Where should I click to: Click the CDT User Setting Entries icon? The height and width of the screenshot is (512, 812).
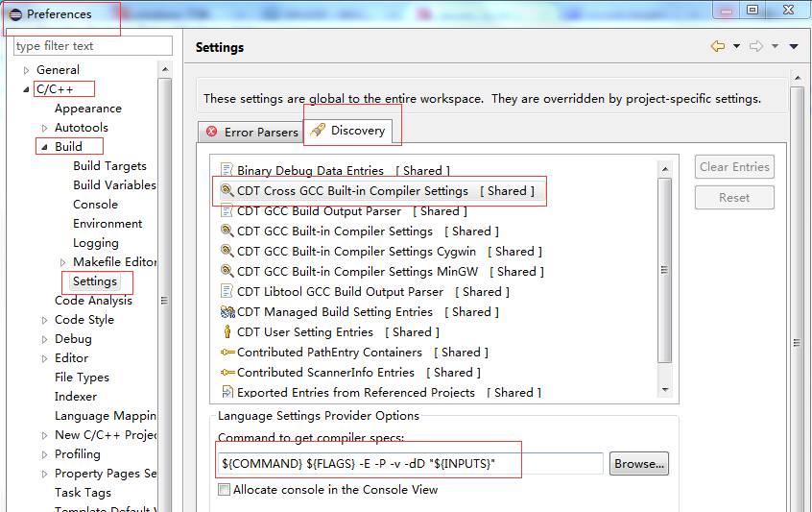(x=227, y=331)
